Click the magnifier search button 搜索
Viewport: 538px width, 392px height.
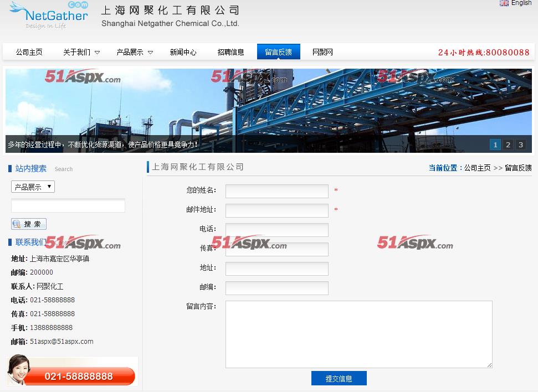(29, 224)
